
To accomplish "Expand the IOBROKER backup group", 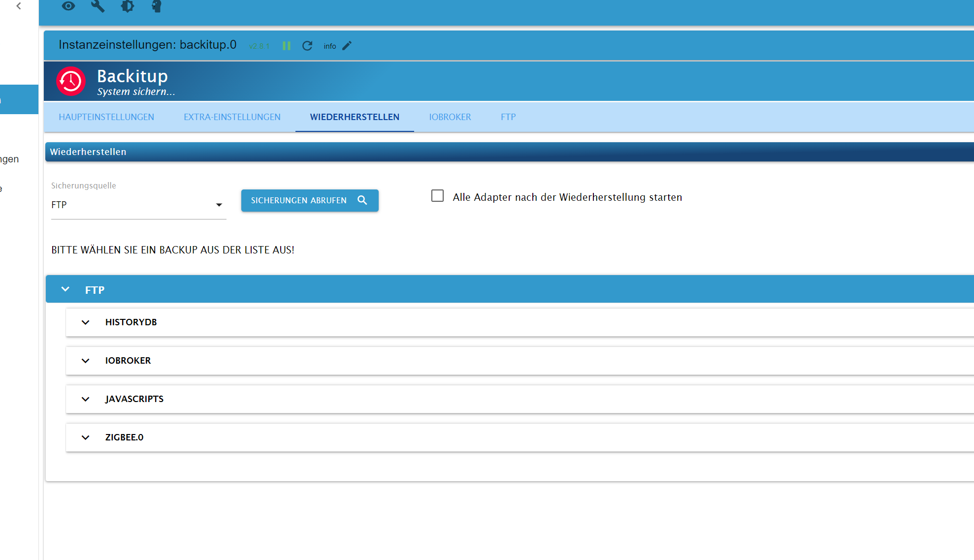I will coord(86,361).
